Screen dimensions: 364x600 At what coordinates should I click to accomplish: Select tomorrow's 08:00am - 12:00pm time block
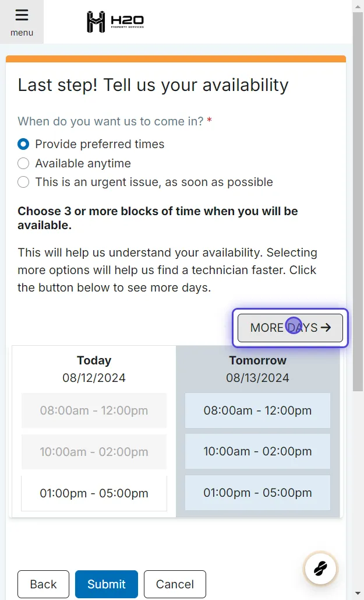click(x=257, y=410)
